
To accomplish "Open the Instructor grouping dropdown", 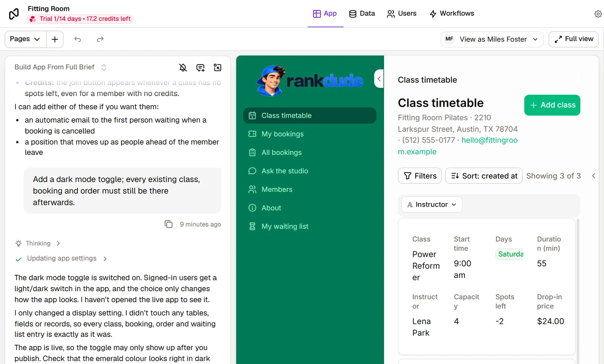I will point(432,205).
